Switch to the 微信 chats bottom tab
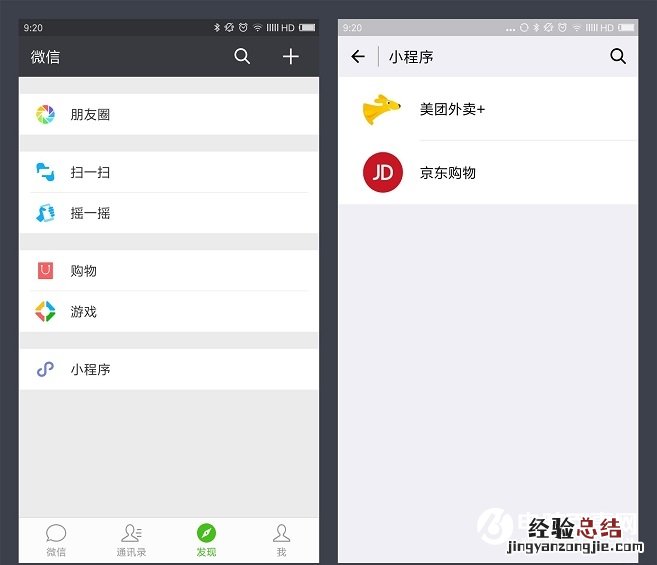The width and height of the screenshot is (657, 565). tap(56, 540)
